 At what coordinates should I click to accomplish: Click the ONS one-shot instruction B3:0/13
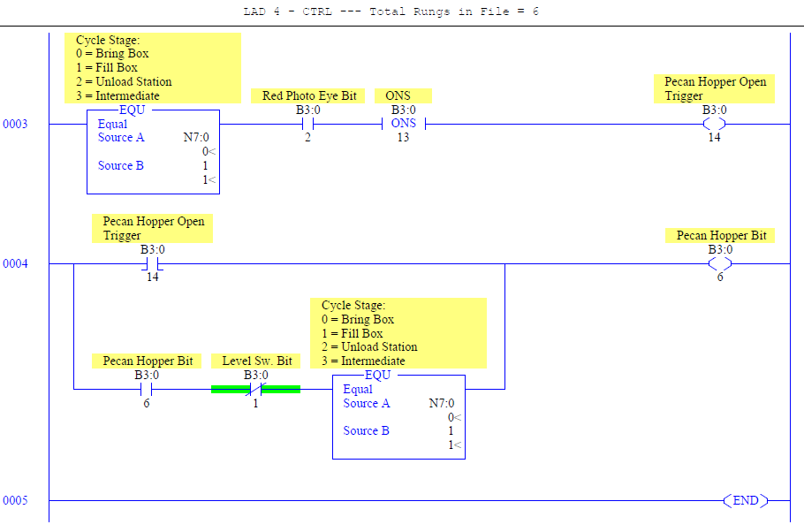coord(404,124)
